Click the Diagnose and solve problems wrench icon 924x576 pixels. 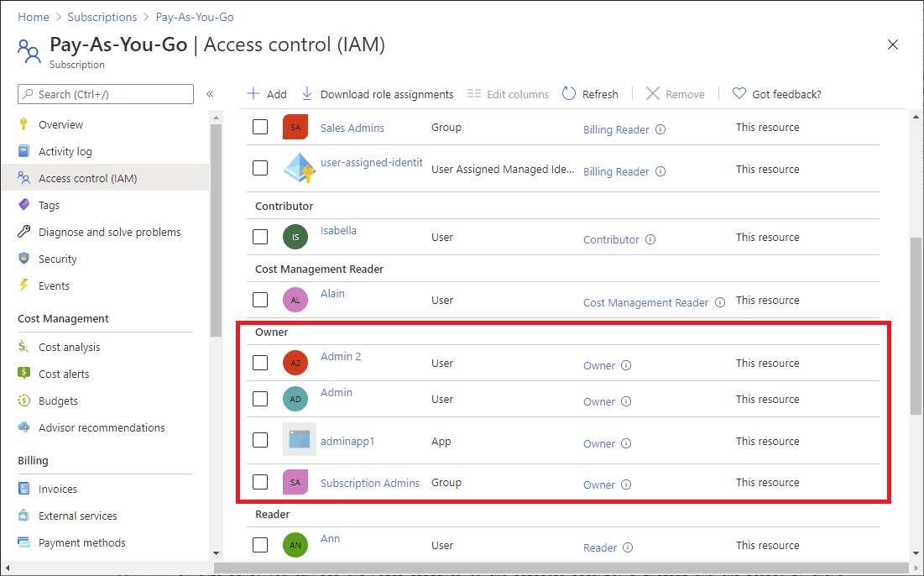pyautogui.click(x=23, y=232)
